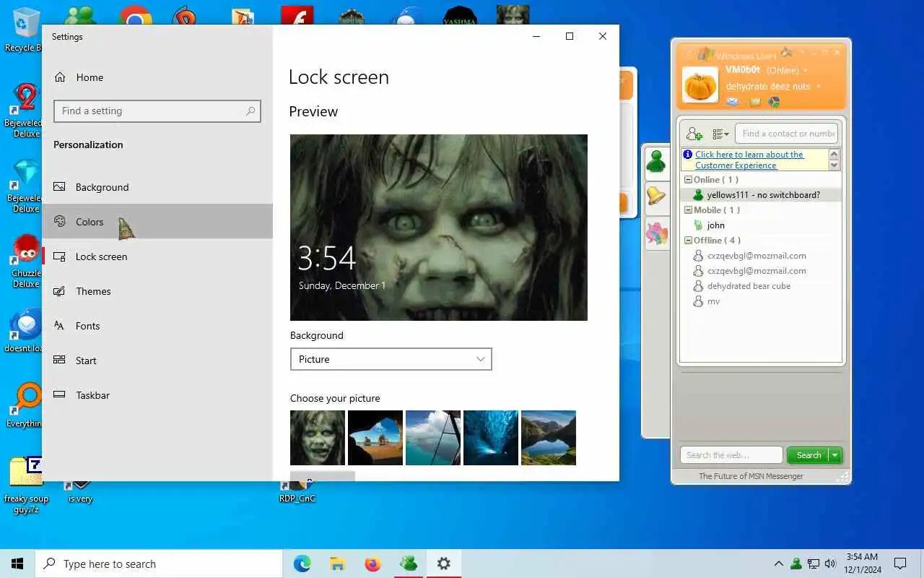The width and height of the screenshot is (924, 578).
Task: Select contact yellows111 - no switchboard?
Action: pos(761,195)
